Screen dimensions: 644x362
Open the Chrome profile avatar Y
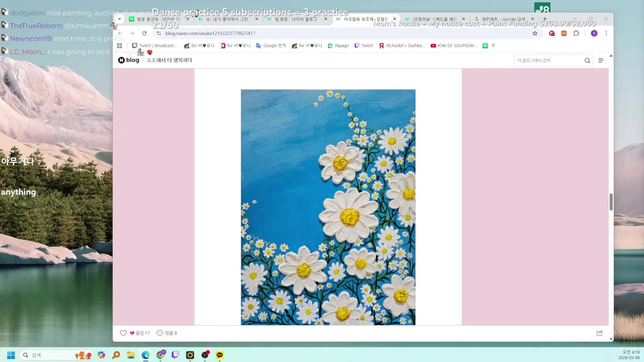pos(594,33)
